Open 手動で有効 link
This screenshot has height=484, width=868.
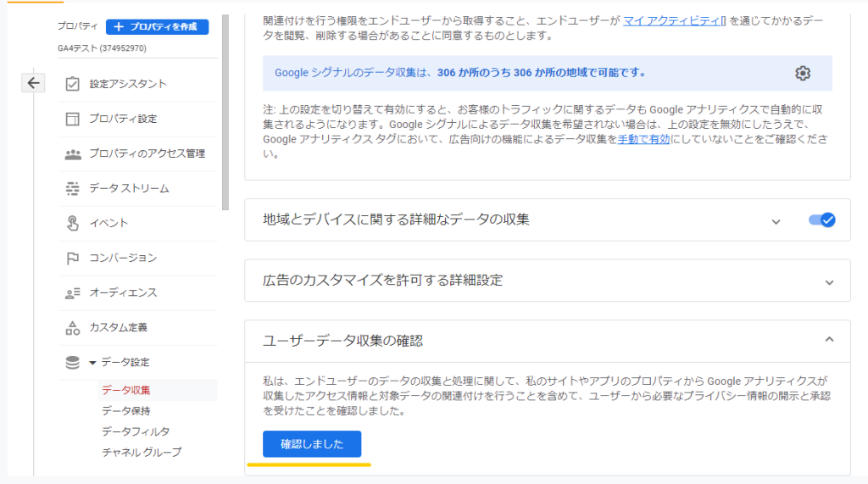(644, 140)
